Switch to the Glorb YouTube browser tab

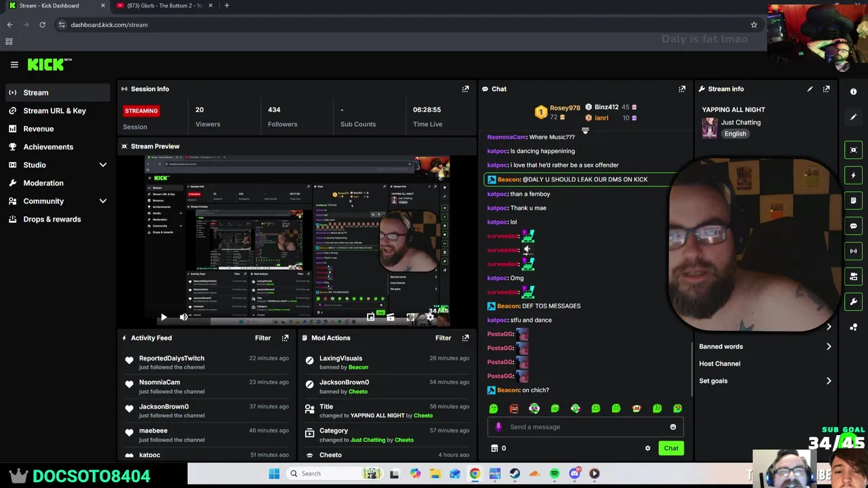coord(163,5)
